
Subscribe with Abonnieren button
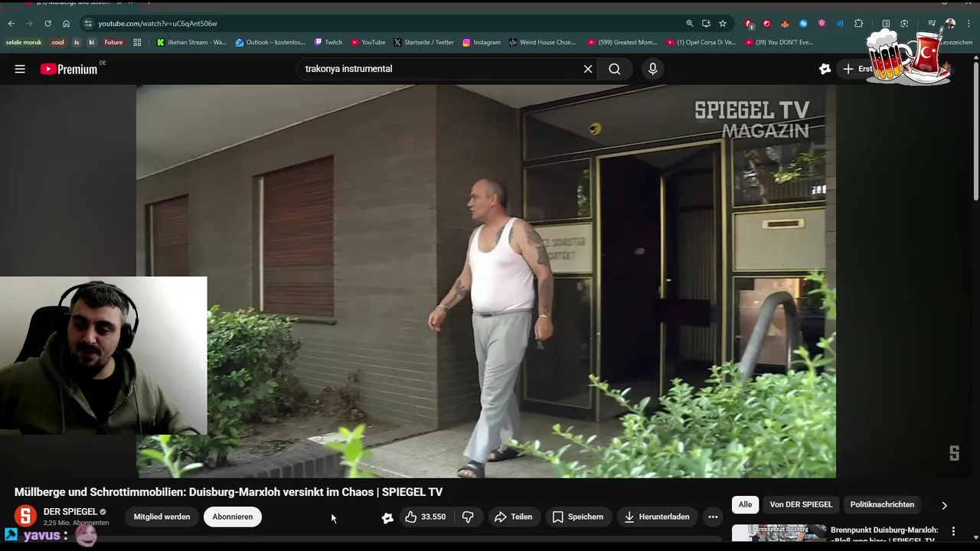(233, 517)
